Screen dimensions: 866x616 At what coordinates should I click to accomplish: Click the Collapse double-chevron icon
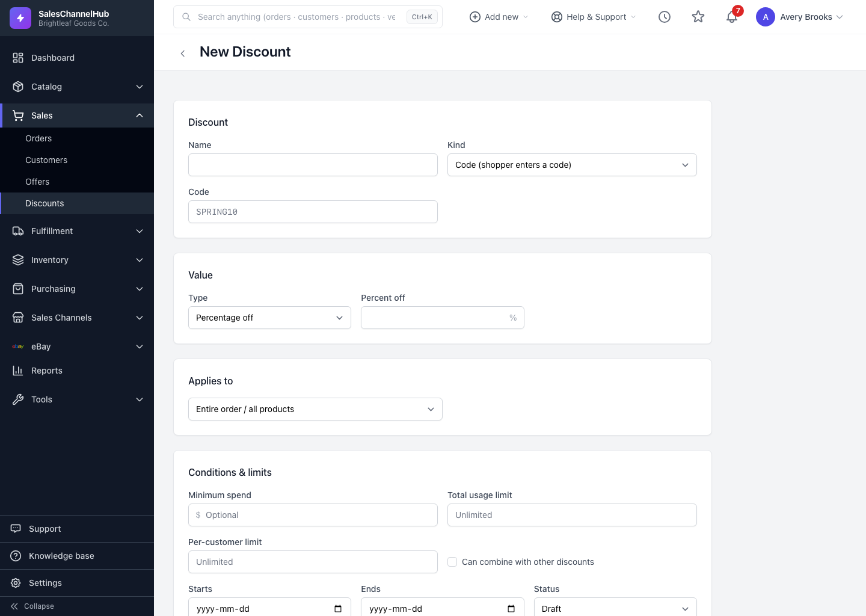14,606
